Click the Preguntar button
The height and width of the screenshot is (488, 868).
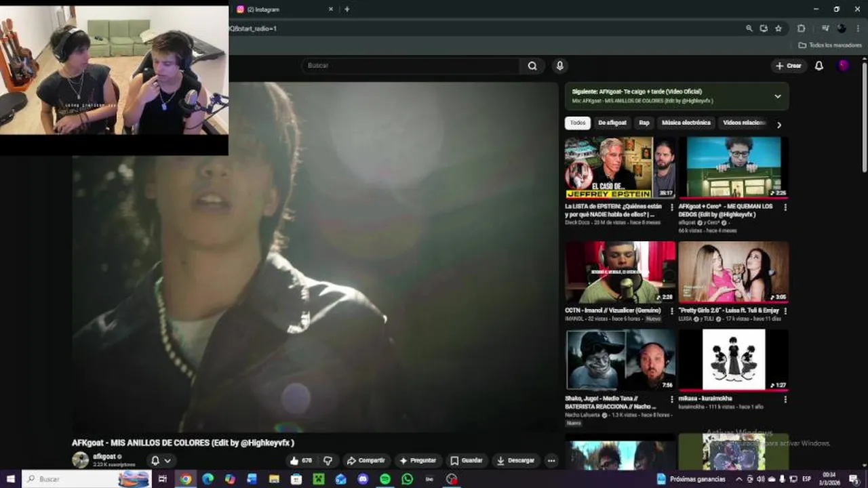(x=418, y=460)
